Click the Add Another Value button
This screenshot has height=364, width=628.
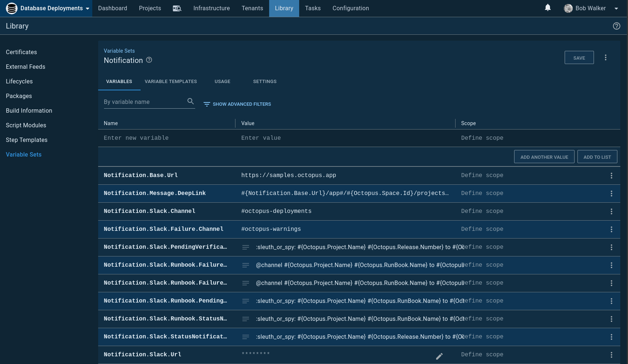(544, 157)
